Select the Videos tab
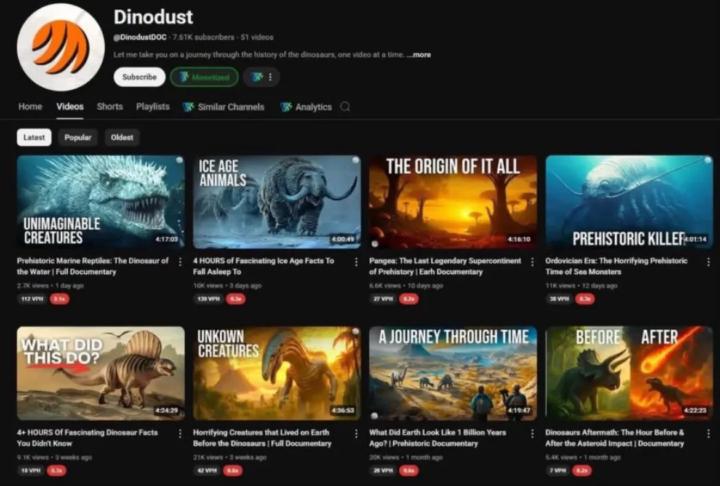720x486 pixels. (x=70, y=107)
